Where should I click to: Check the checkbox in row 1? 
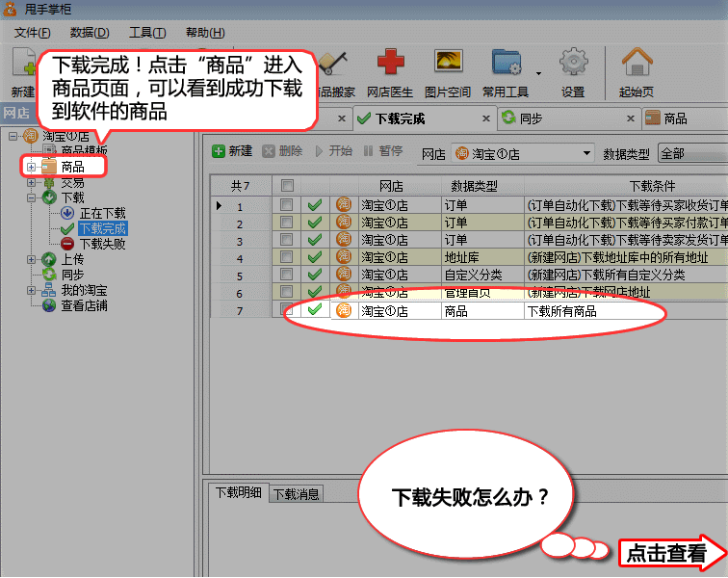tap(286, 205)
